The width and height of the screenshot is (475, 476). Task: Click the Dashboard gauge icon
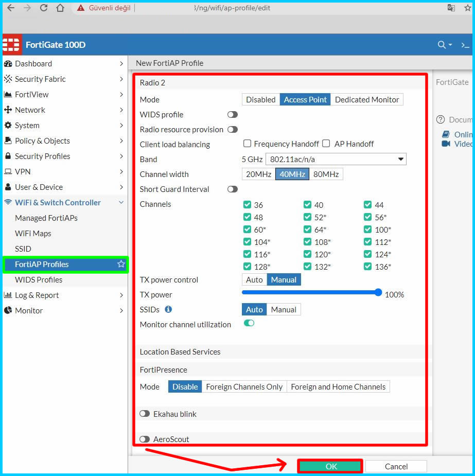point(8,63)
